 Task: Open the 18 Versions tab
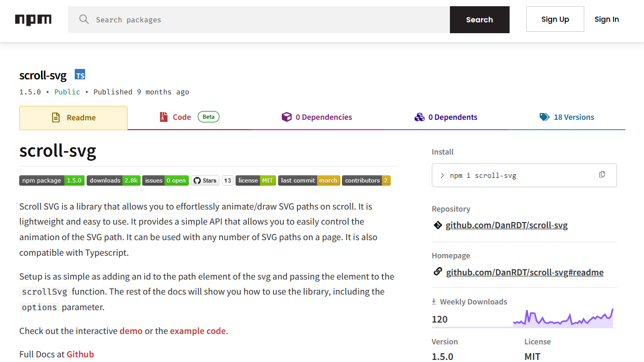point(567,117)
